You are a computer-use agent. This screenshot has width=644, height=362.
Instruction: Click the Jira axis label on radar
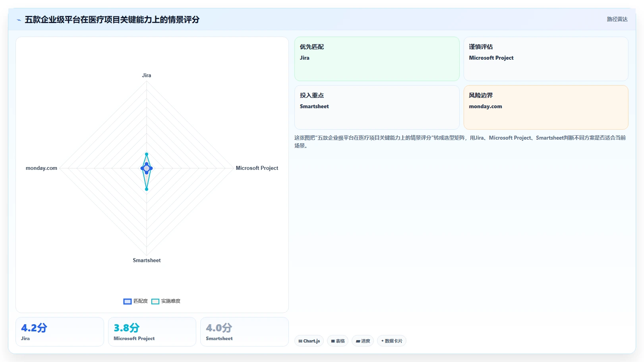point(147,75)
